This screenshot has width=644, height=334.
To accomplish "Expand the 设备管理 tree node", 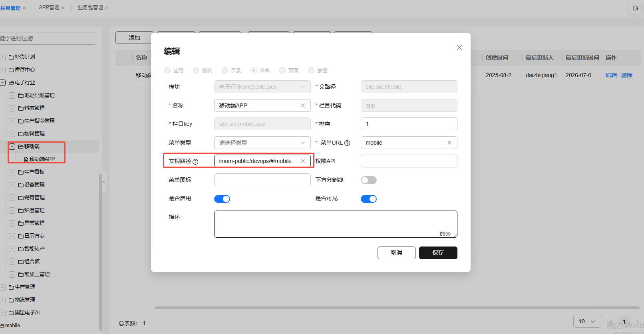I will coord(12,185).
